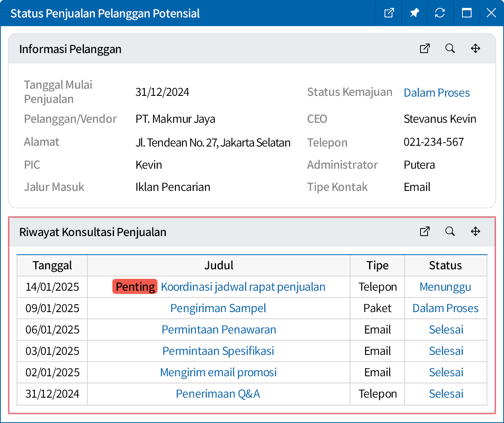The image size is (504, 423).
Task: Click the Tipe Kontak value Email
Action: (417, 187)
